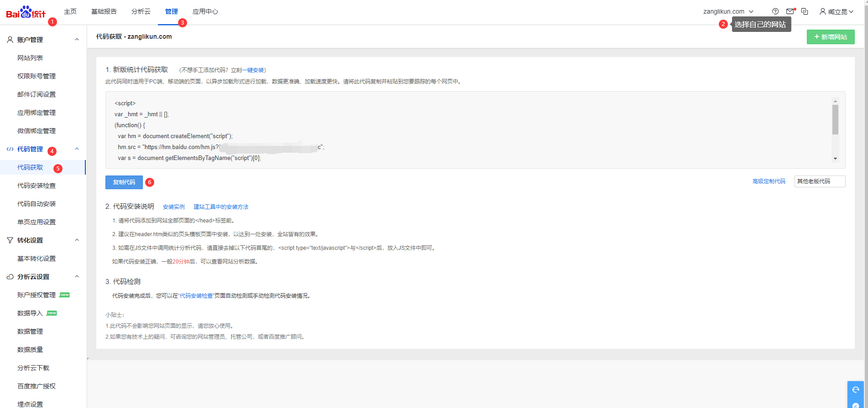The height and width of the screenshot is (408, 868).
Task: Open 单页应用设置 in the sidebar
Action: click(37, 222)
